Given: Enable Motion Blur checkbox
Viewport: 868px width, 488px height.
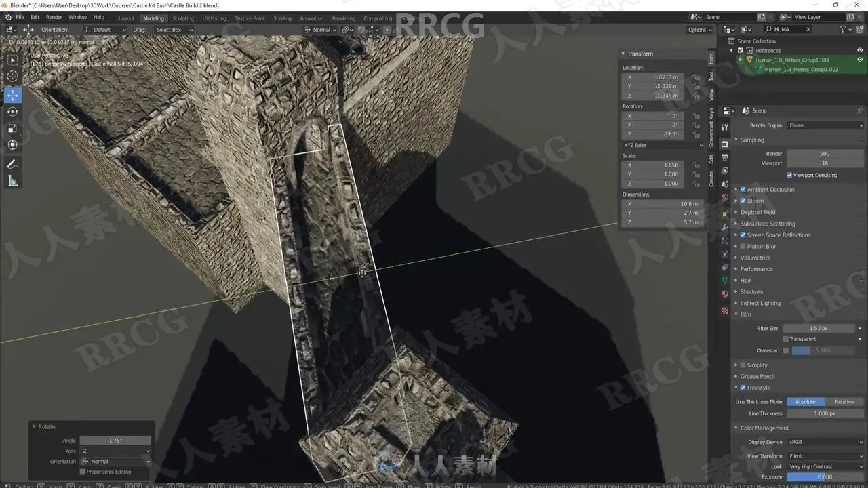Looking at the screenshot, I should [743, 247].
